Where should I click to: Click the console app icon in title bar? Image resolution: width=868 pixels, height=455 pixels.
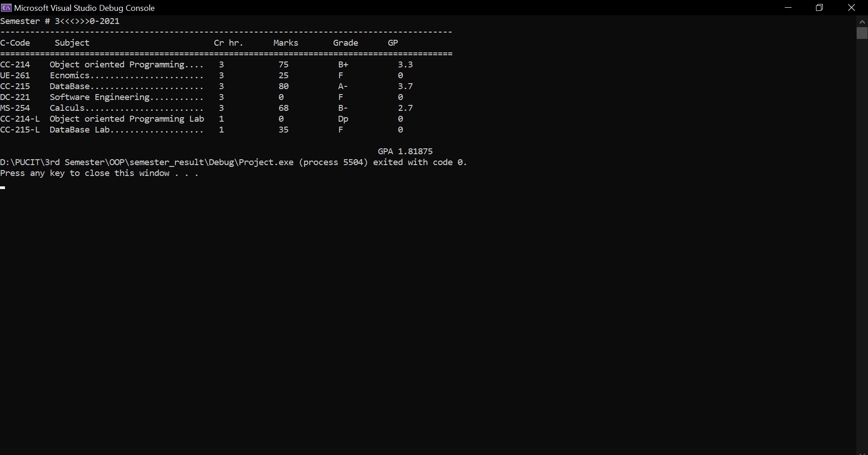click(x=6, y=8)
